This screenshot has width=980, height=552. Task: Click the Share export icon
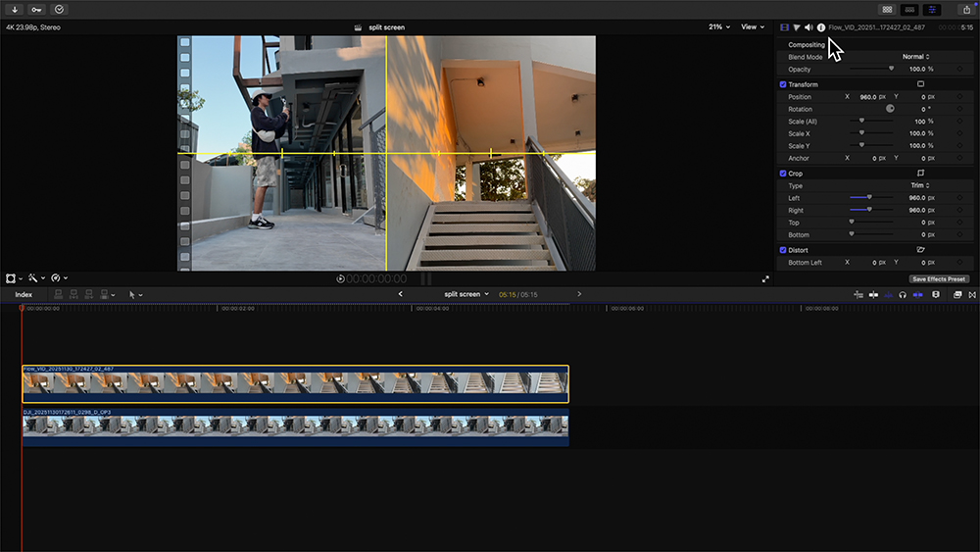(x=966, y=9)
